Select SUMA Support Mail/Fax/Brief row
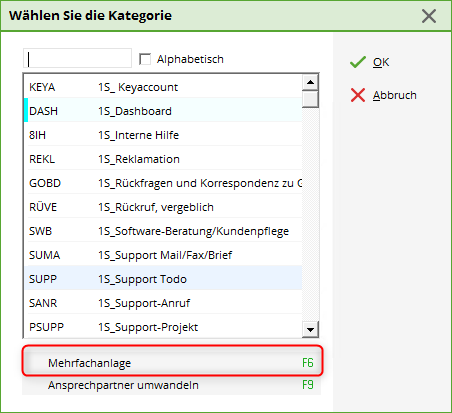452x413 pixels. [x=163, y=255]
